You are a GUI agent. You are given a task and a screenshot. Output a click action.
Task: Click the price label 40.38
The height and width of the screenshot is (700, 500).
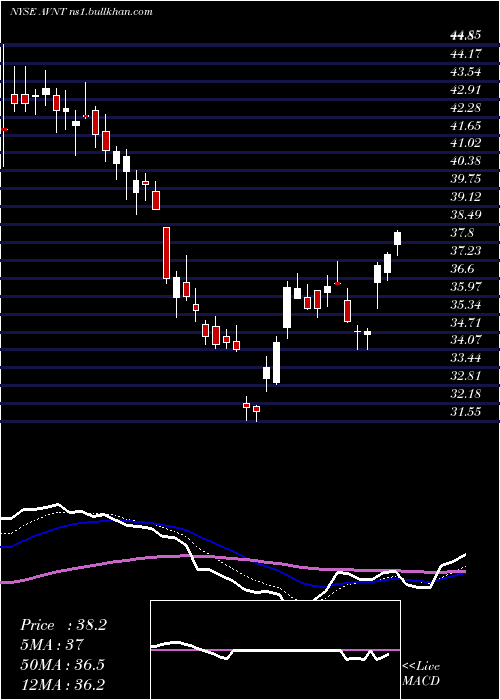[466, 161]
